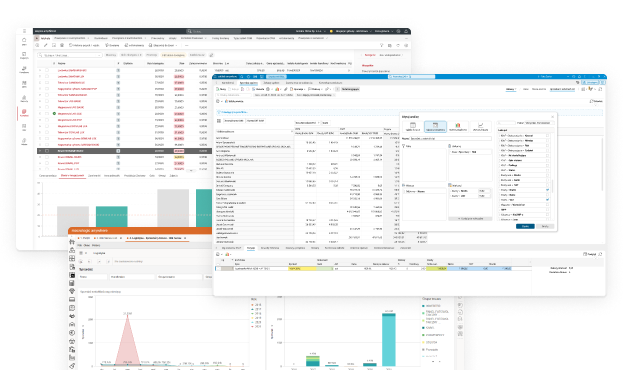
Task: Tick the first field checkbox in the dialog list
Action: pyautogui.click(x=547, y=136)
